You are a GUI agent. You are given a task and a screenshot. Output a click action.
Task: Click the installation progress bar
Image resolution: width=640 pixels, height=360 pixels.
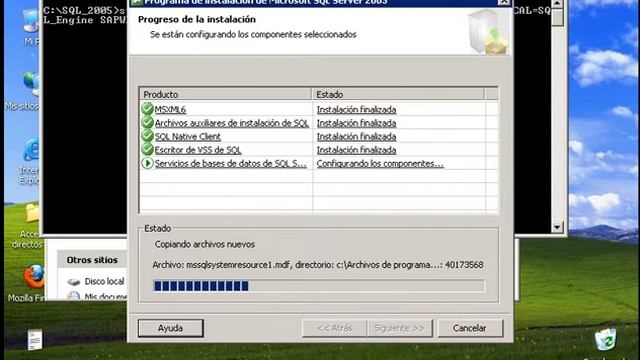[x=319, y=286]
